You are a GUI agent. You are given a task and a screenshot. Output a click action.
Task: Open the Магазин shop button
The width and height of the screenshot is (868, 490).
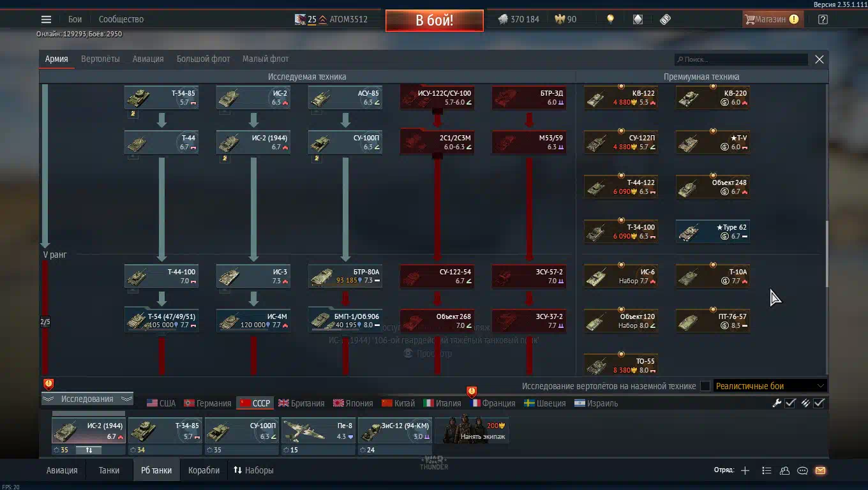(x=772, y=19)
